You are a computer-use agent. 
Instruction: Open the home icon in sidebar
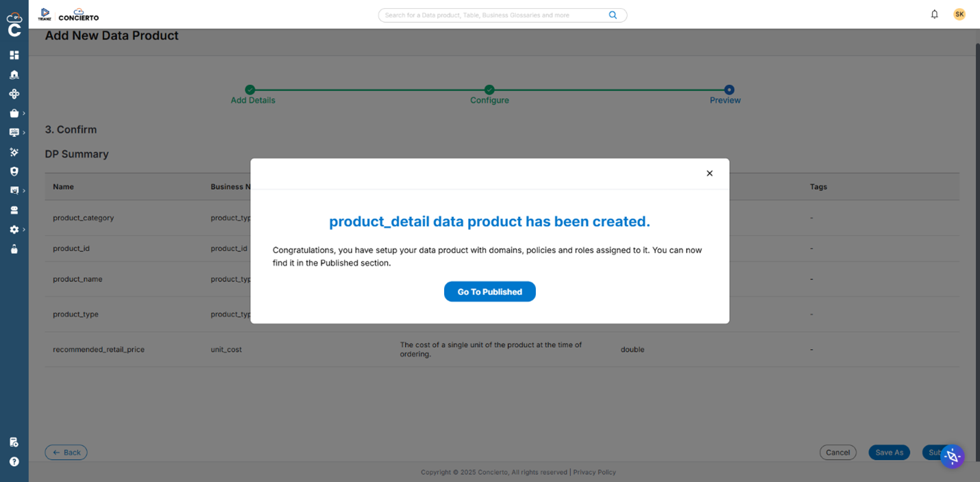pos(14,74)
